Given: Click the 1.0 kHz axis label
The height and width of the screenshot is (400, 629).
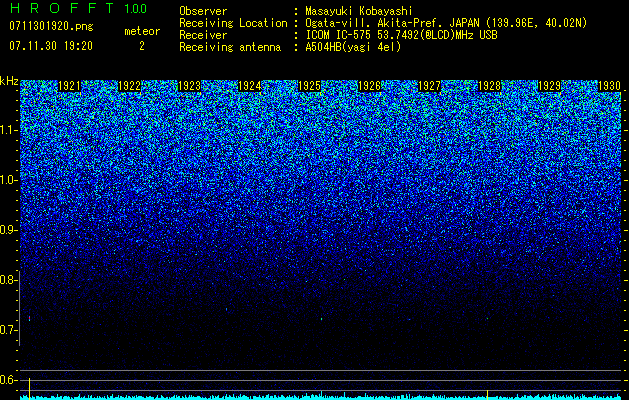Looking at the screenshot, I should (x=9, y=180).
